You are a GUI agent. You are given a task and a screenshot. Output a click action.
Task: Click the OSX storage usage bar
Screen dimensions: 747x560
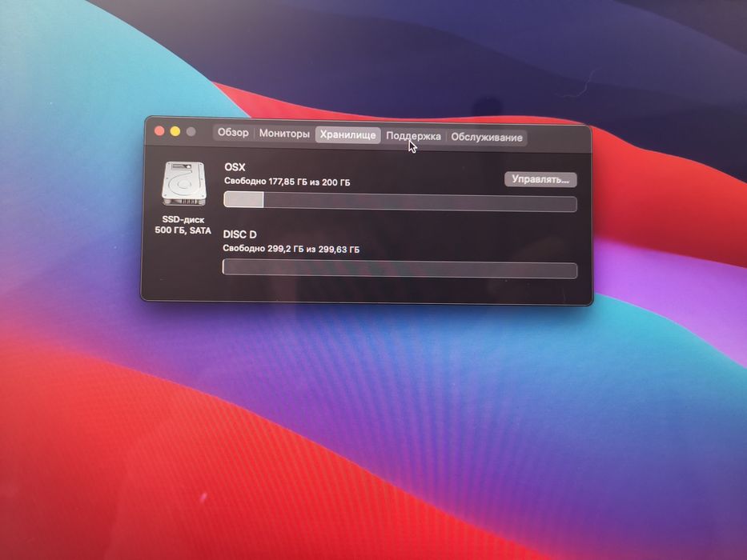(400, 202)
